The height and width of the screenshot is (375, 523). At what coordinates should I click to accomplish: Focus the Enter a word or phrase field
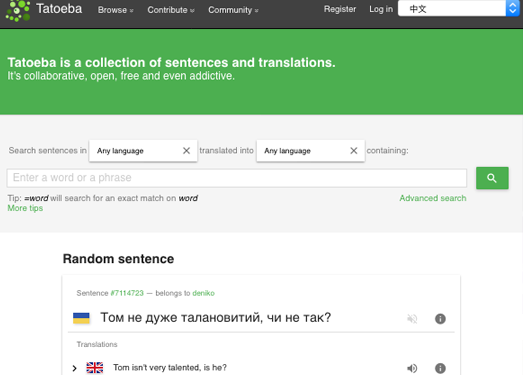[x=236, y=178]
